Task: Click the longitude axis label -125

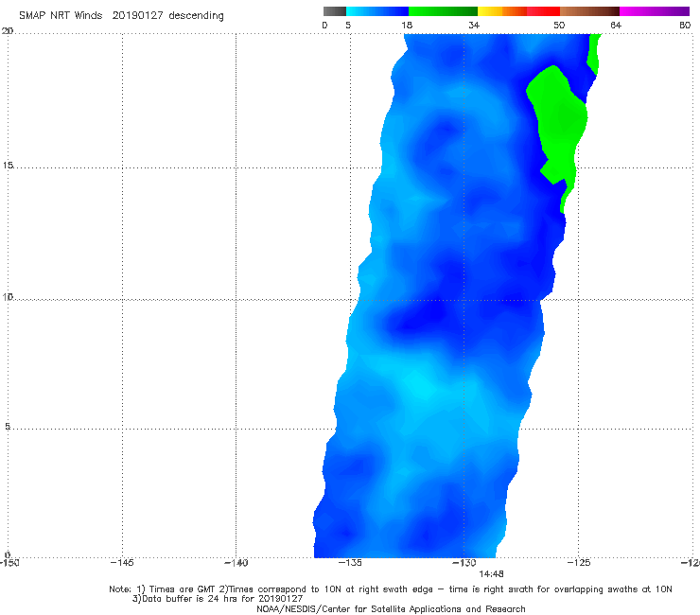Action: pos(579,563)
